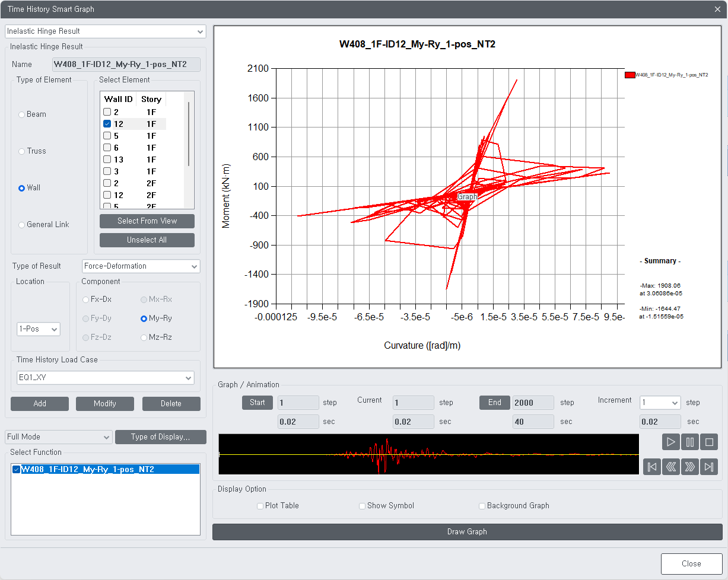
Task: Check Wall ID 12 on story 2F
Action: coord(107,195)
